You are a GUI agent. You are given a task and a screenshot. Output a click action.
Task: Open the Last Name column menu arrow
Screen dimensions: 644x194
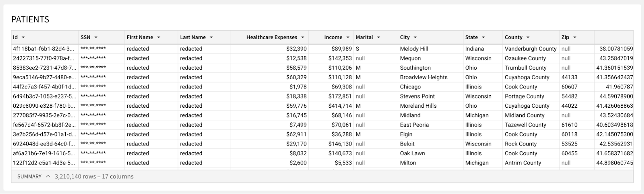211,37
